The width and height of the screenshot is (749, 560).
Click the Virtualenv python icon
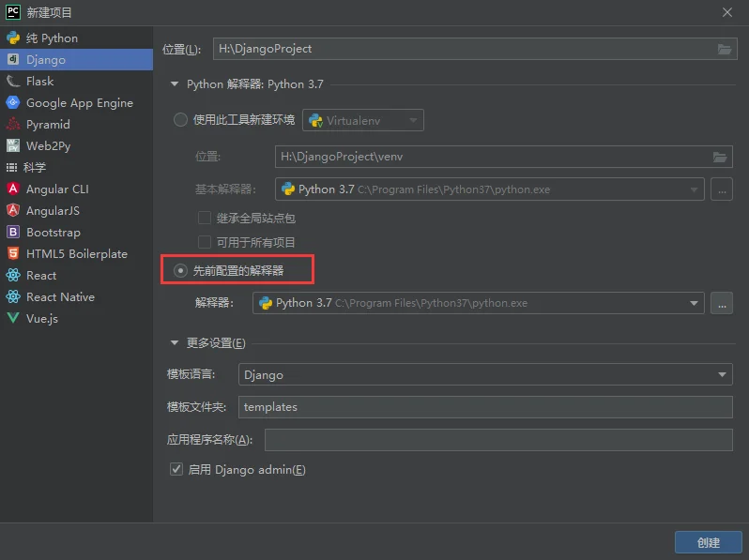point(315,121)
